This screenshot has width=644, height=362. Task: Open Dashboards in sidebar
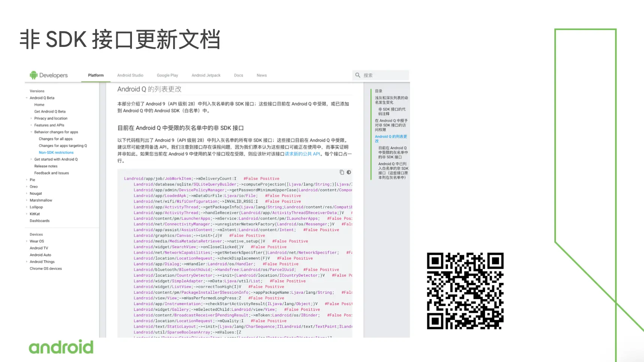(x=39, y=221)
